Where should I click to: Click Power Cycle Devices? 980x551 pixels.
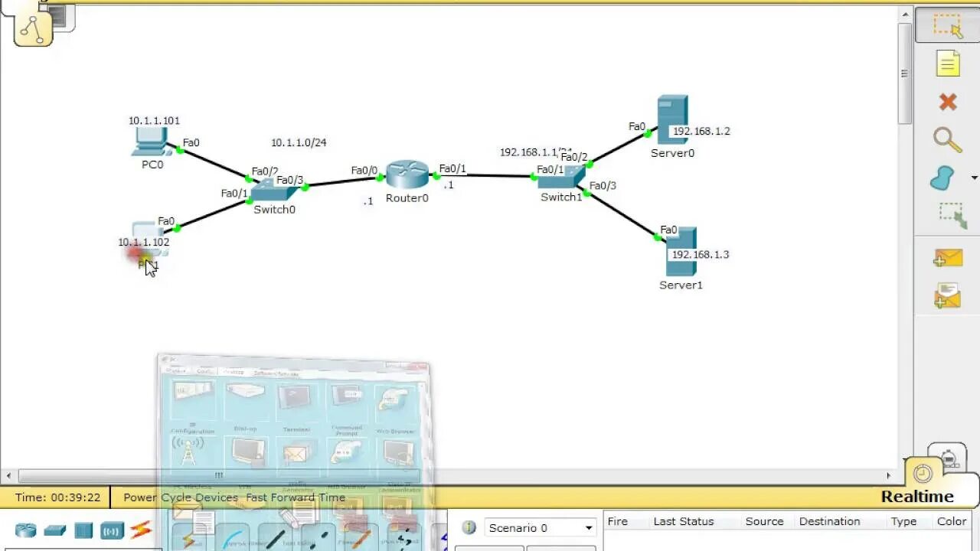181,497
